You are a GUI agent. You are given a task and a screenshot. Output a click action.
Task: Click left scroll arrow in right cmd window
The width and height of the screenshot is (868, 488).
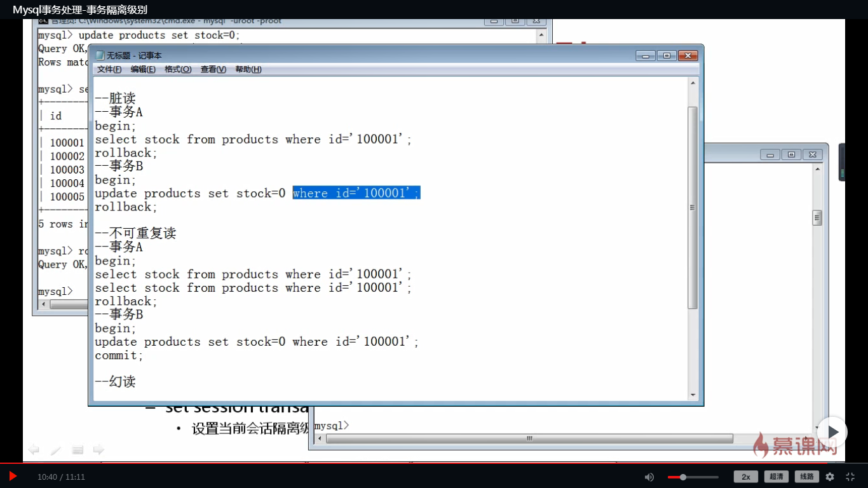coord(320,438)
